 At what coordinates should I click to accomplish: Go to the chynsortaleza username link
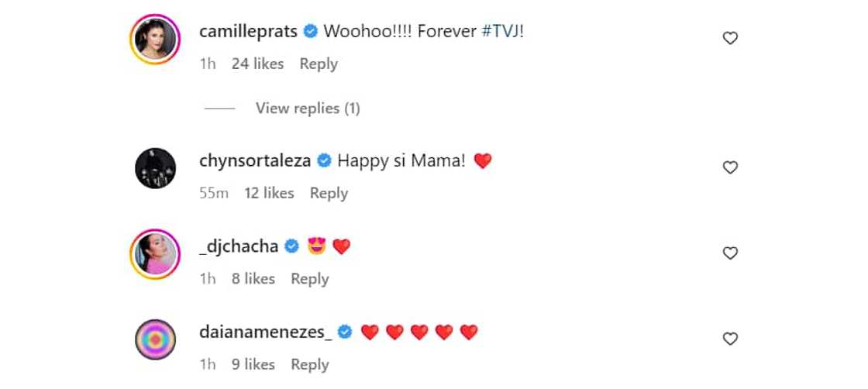click(255, 161)
